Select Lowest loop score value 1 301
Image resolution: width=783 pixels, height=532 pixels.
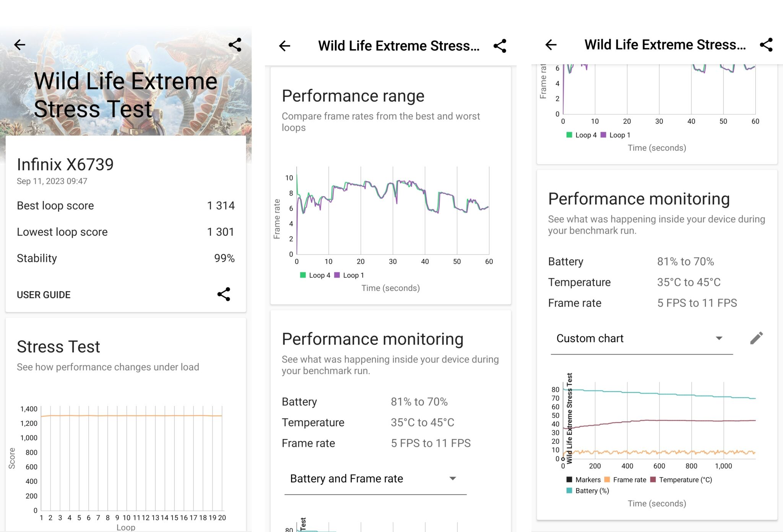tap(221, 232)
